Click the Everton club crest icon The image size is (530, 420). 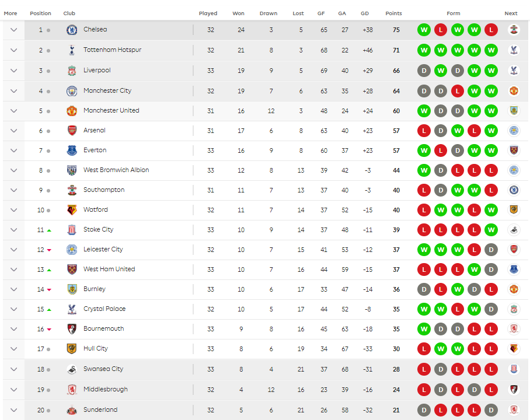(x=72, y=150)
